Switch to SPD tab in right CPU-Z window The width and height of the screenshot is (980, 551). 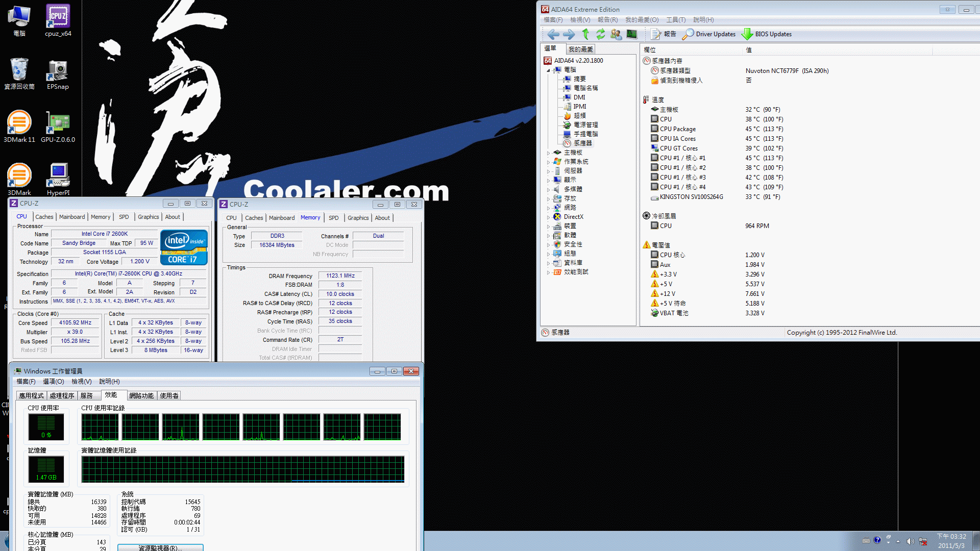point(333,218)
